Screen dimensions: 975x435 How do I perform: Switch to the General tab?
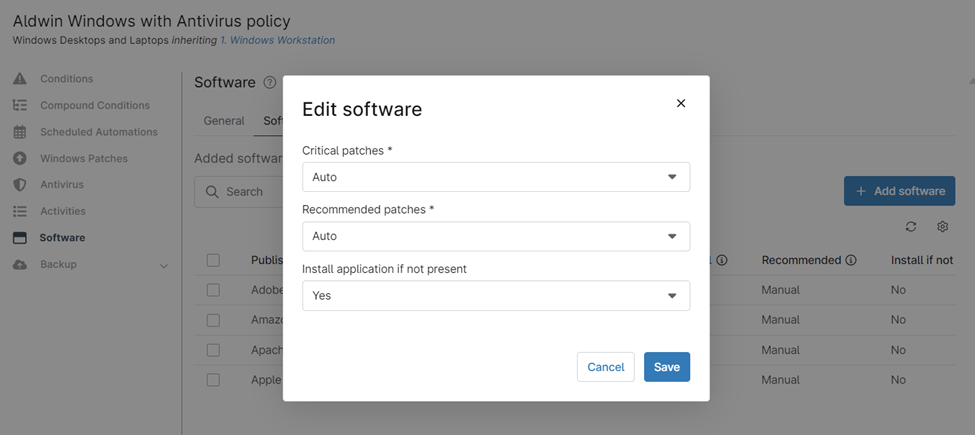pos(224,121)
